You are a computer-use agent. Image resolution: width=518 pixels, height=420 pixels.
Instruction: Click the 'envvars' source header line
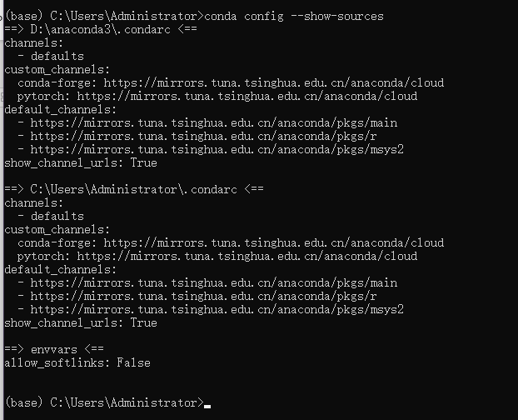coord(54,349)
